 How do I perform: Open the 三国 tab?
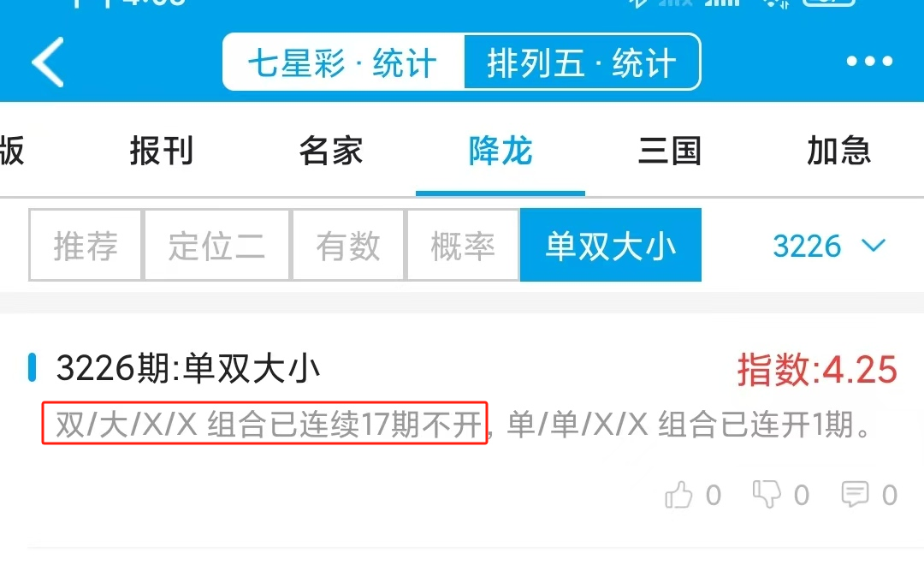click(669, 151)
